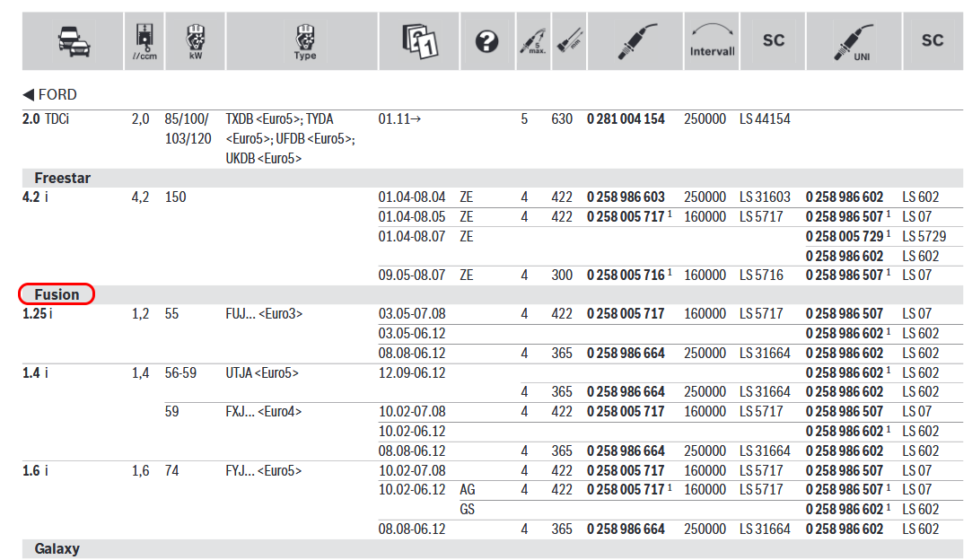
Task: Click the kW engine power icon
Action: pos(196,41)
